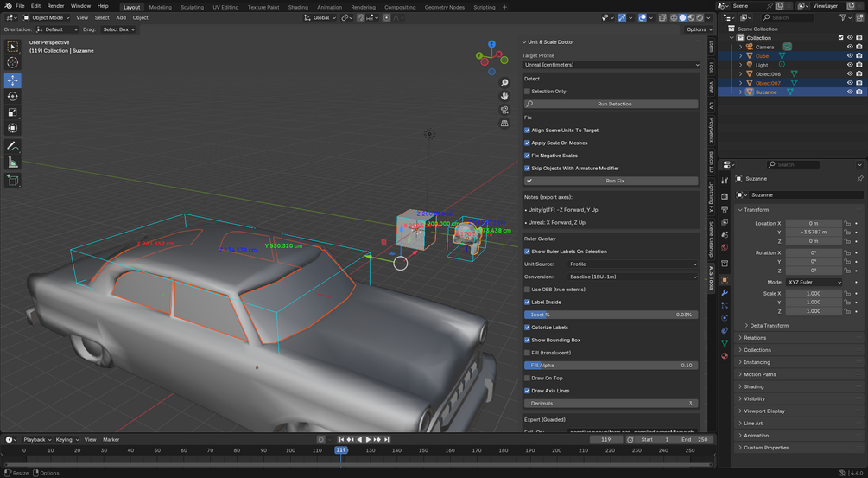Toggle Show Bounding Box checkbox

(x=527, y=340)
